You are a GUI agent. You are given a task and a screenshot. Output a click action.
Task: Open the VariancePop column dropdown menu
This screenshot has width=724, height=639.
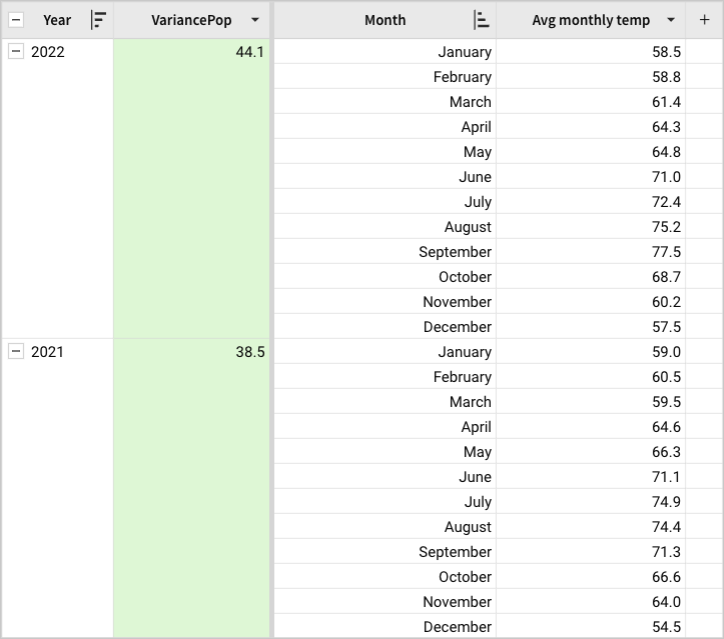click(256, 20)
